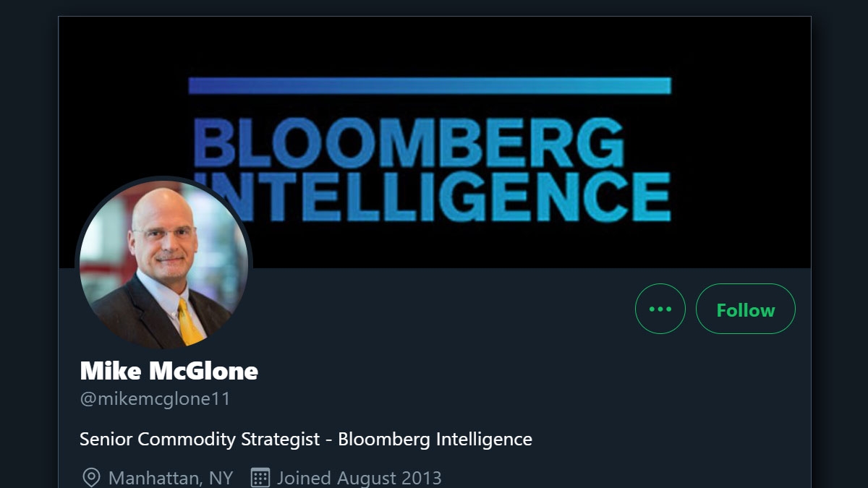
Task: Follow Mike McGlone's account
Action: pyautogui.click(x=746, y=309)
